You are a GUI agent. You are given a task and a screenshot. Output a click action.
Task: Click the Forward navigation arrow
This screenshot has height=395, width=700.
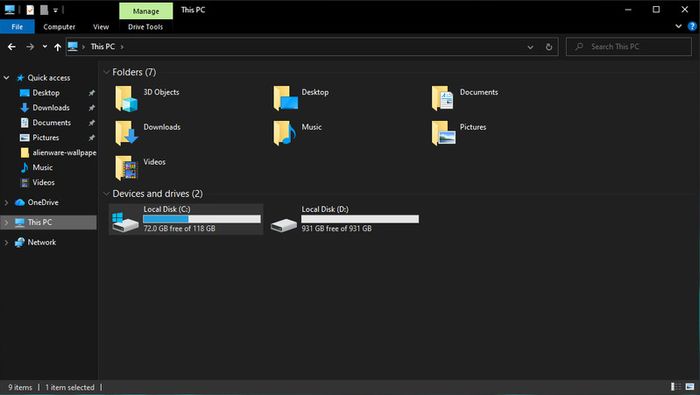[x=30, y=46]
